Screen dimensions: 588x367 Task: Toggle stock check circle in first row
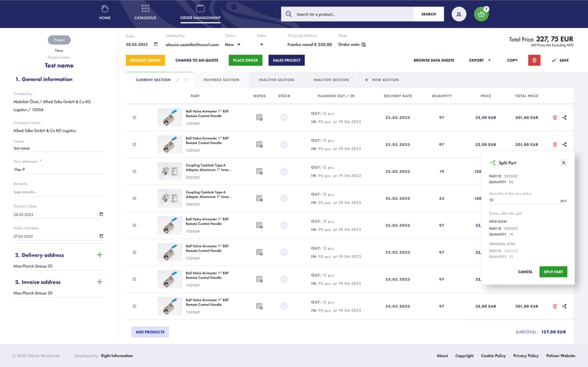284,118
